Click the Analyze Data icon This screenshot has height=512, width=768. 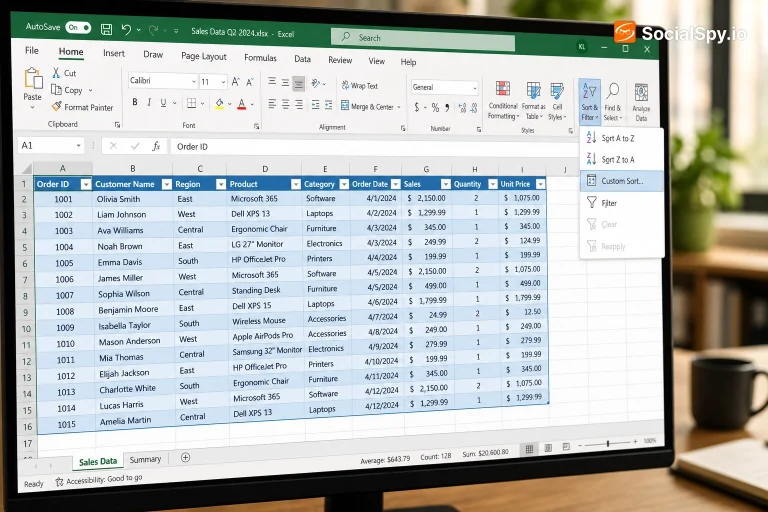pos(641,103)
